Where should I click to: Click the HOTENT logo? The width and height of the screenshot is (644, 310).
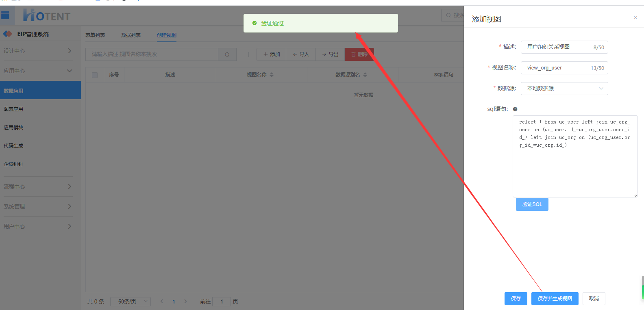[x=47, y=16]
